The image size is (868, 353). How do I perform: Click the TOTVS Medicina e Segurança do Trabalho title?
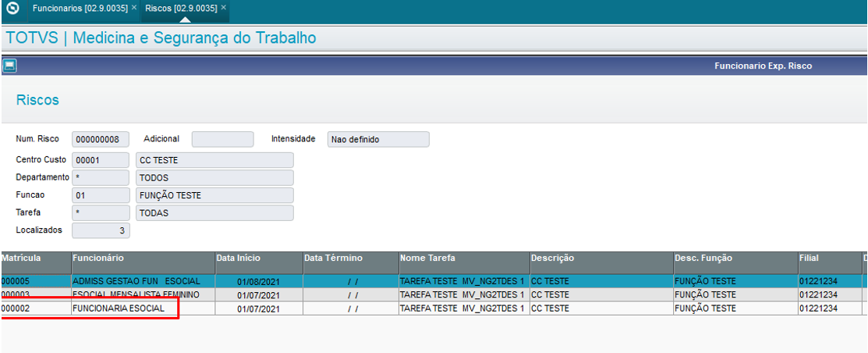click(161, 38)
